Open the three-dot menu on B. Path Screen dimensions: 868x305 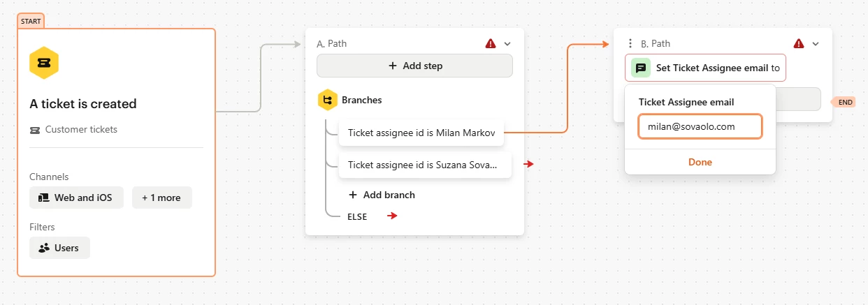pos(630,43)
